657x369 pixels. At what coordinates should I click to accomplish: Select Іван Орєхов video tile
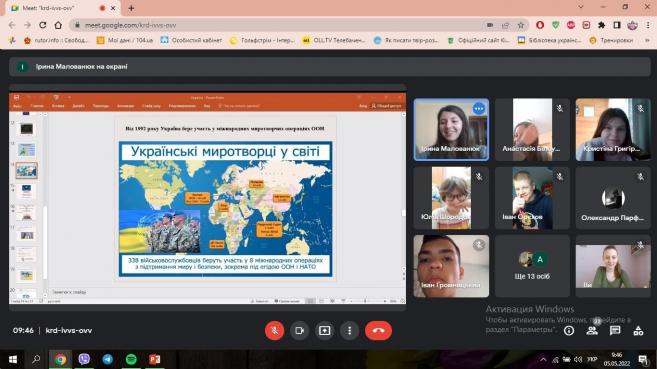[532, 198]
